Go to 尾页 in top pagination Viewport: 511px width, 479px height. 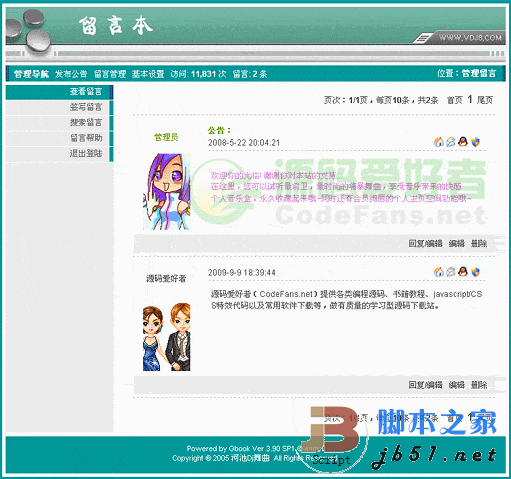[x=485, y=100]
